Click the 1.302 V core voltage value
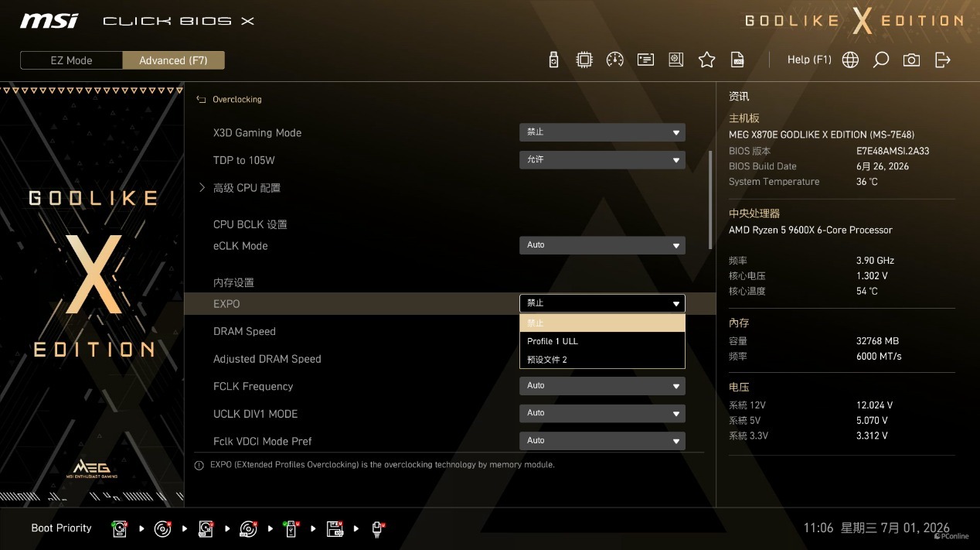 (x=872, y=276)
